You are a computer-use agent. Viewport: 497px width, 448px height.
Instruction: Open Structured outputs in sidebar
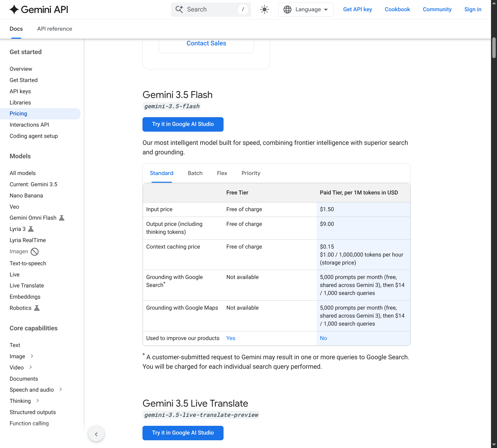33,412
